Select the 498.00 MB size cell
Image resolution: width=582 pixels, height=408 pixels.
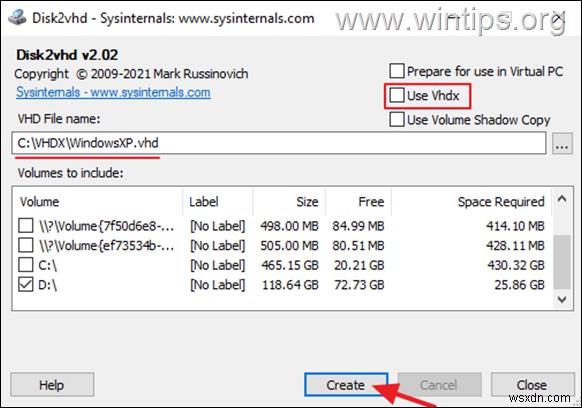(x=290, y=226)
